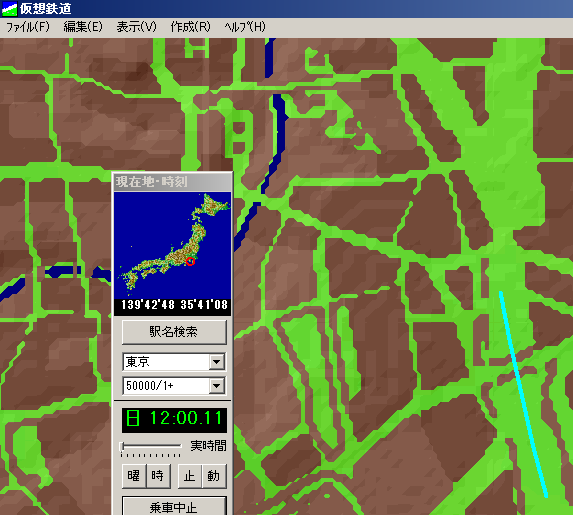This screenshot has height=515, width=573.
Task: Click the cyan railway line on the map
Action: 523,395
